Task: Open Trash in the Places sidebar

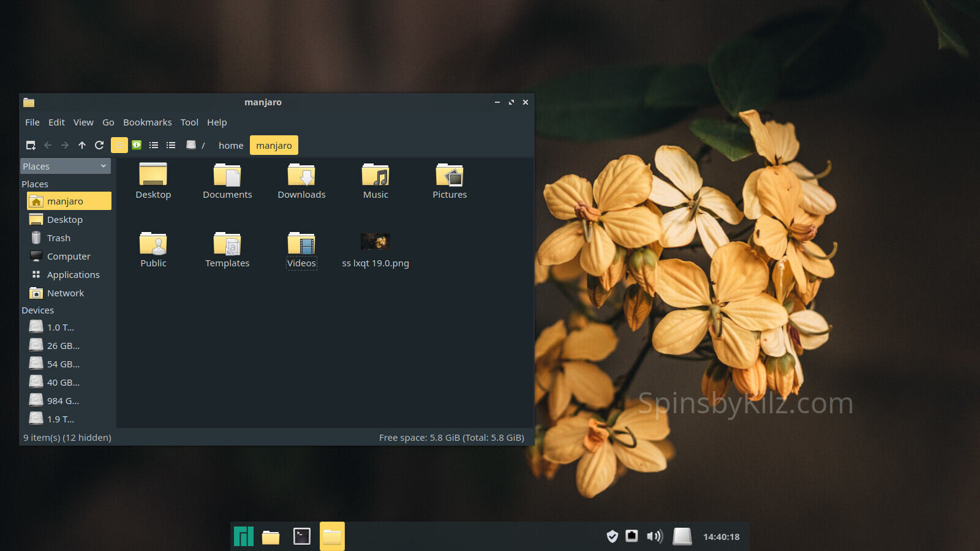Action: [x=59, y=238]
